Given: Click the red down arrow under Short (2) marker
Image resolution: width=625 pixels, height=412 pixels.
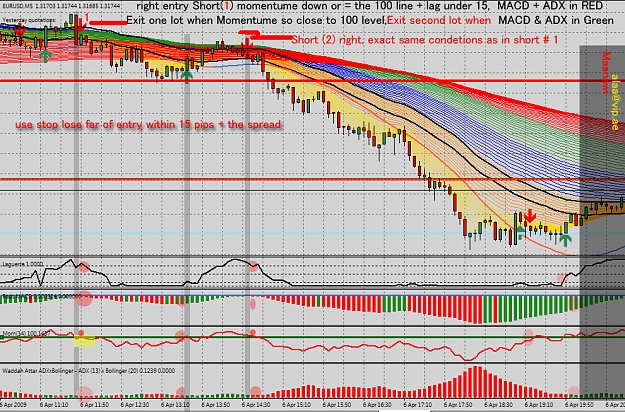Looking at the screenshot, I should (247, 42).
